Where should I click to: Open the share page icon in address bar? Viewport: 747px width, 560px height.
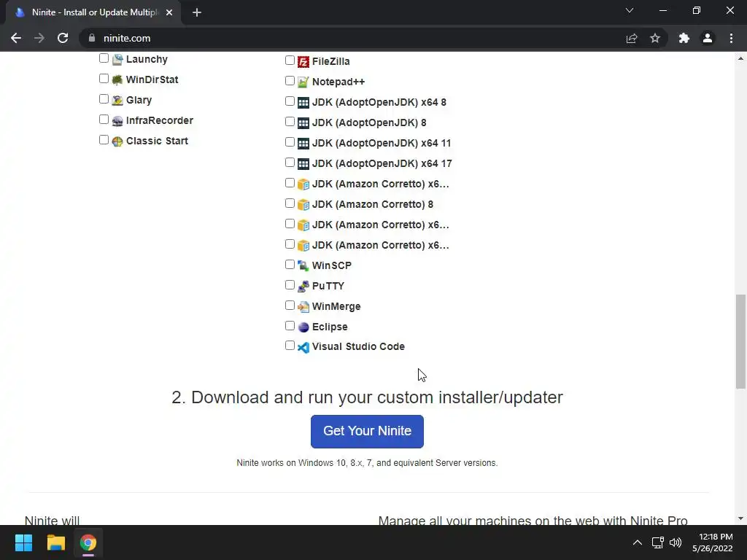click(x=632, y=38)
